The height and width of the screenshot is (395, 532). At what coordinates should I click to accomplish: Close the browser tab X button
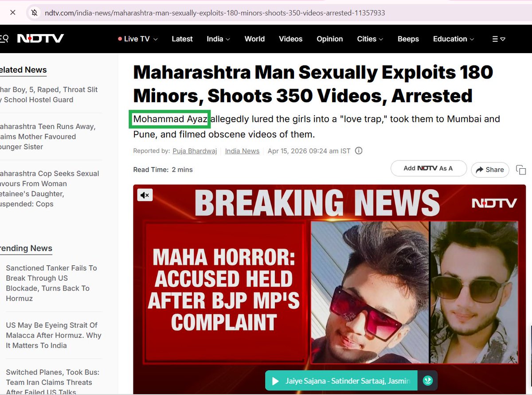[13, 12]
